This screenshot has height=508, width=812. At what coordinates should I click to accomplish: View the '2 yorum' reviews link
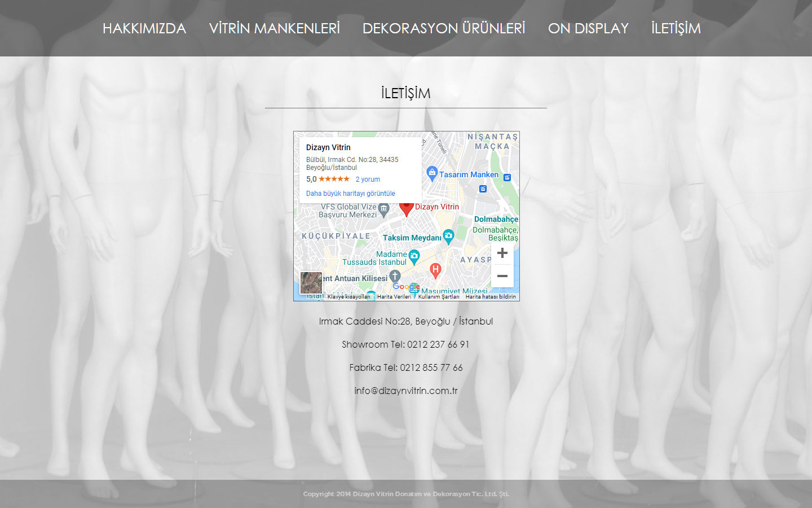click(x=368, y=179)
